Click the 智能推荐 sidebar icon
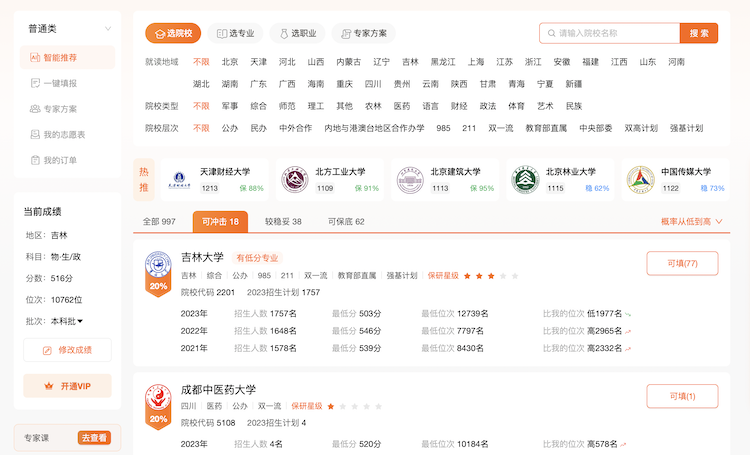Viewport: 750px width, 455px height. click(x=34, y=58)
